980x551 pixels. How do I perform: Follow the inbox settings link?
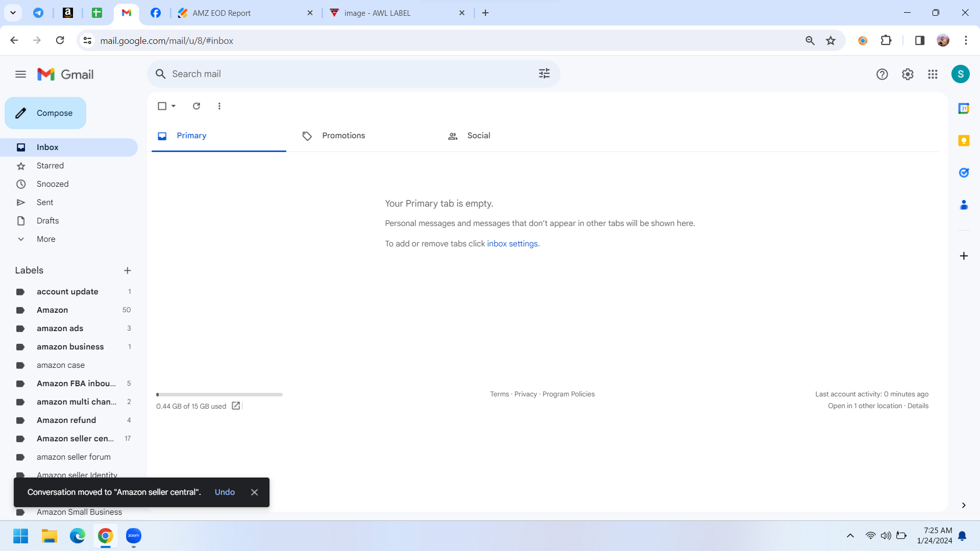(512, 244)
